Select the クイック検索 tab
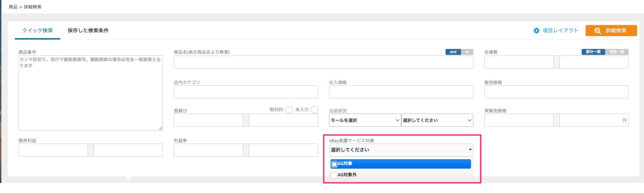This screenshot has width=644, height=193. pos(37,30)
